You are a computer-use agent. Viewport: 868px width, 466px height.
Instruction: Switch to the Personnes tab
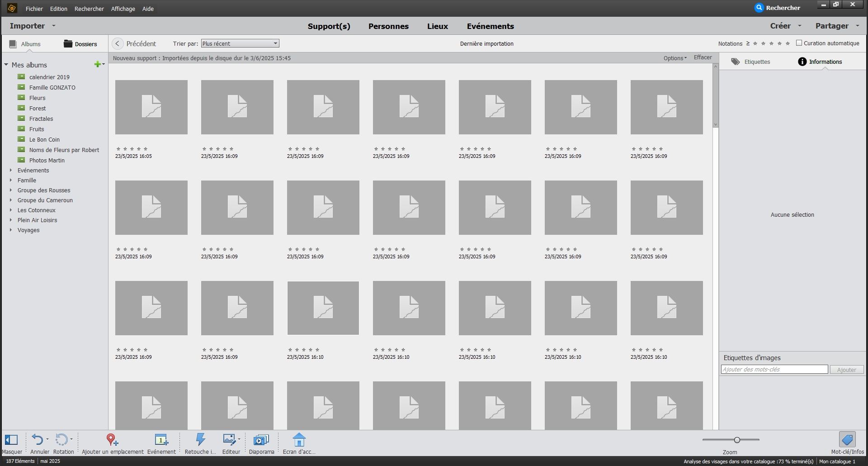388,26
